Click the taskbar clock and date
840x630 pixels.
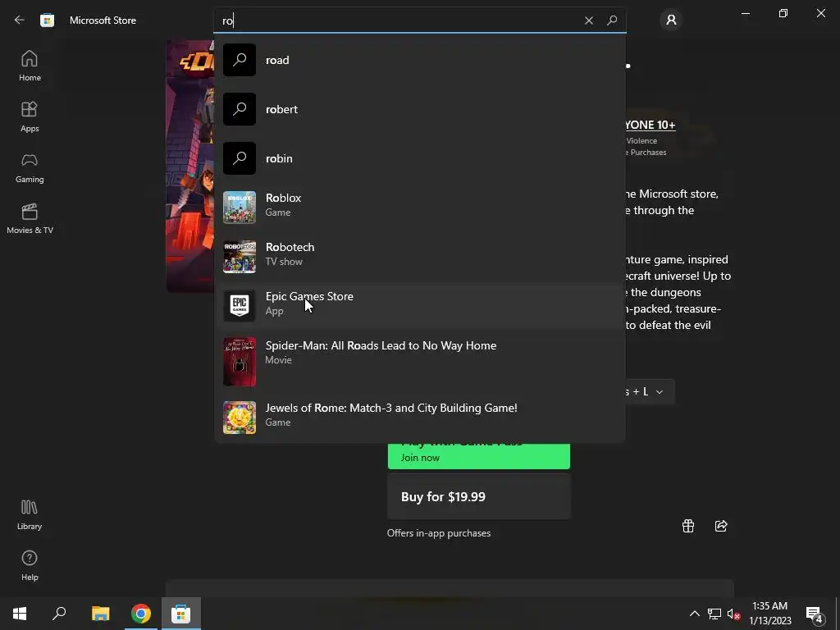tap(769, 614)
